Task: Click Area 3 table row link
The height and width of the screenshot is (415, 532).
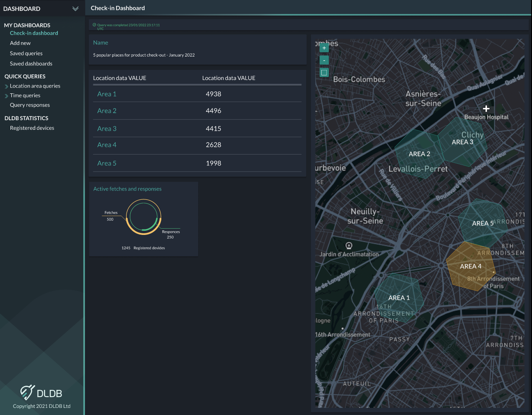Action: [107, 129]
